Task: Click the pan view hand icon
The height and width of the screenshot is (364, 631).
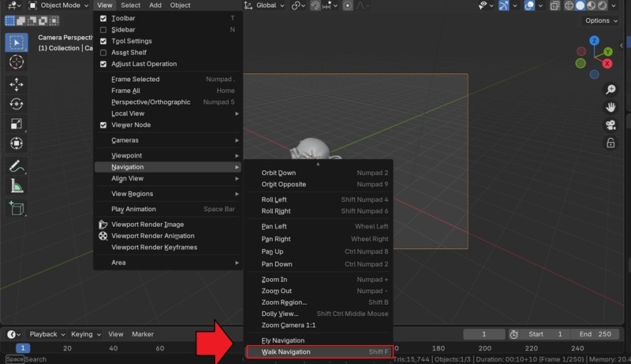Action: click(x=610, y=107)
